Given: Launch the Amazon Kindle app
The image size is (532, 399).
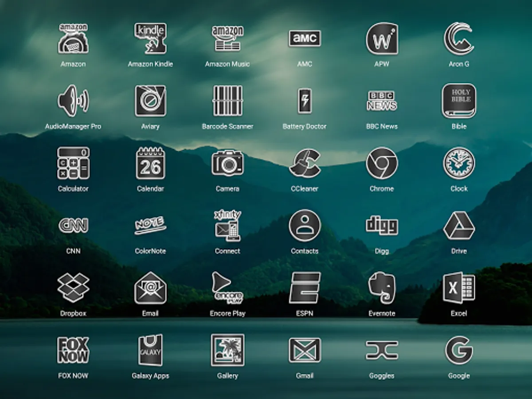Looking at the screenshot, I should coord(150,39).
